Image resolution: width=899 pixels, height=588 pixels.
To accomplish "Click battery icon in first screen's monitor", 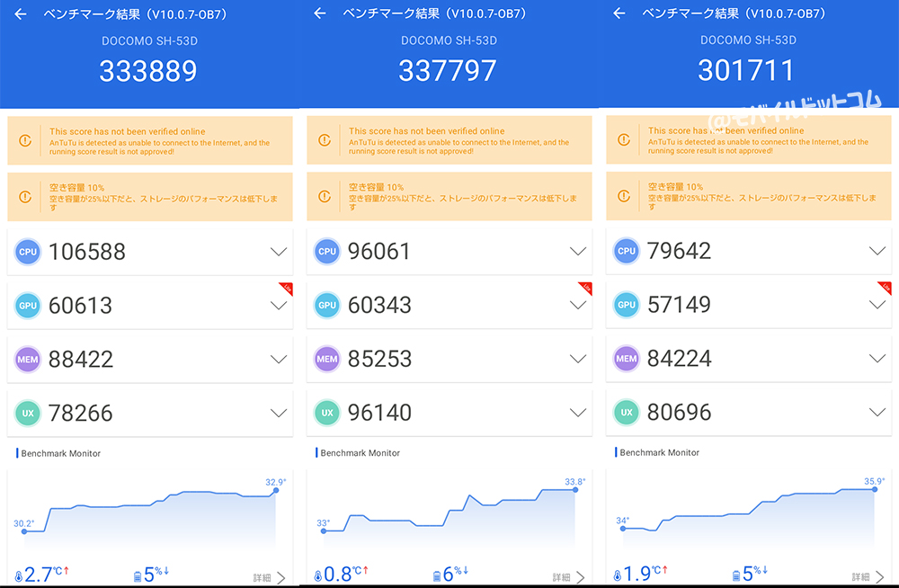I will coord(138,576).
